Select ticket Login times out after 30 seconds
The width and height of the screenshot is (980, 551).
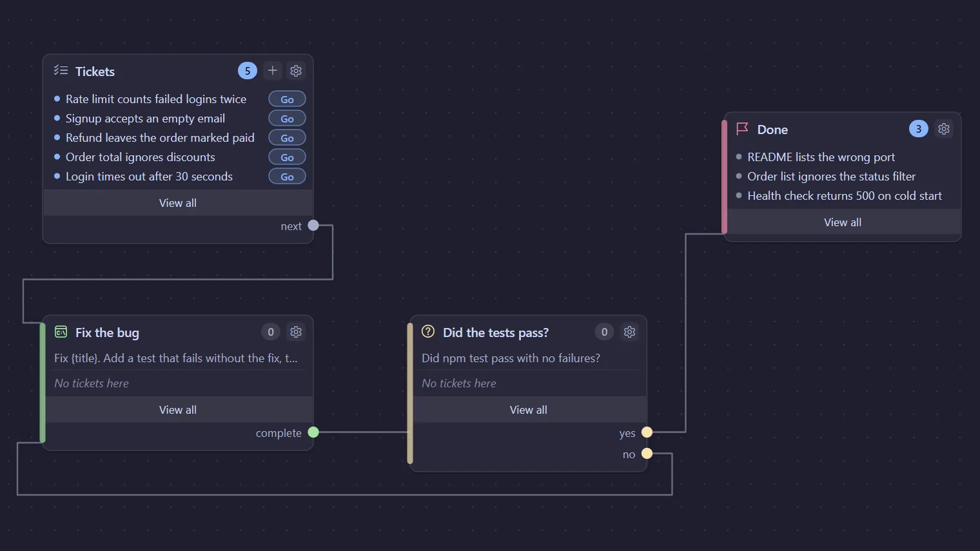point(149,177)
